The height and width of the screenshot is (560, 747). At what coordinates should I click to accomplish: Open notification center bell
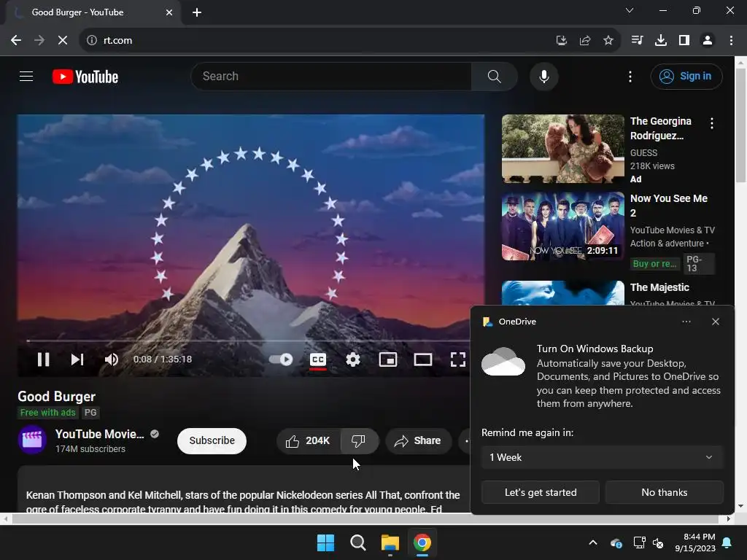[x=727, y=542]
